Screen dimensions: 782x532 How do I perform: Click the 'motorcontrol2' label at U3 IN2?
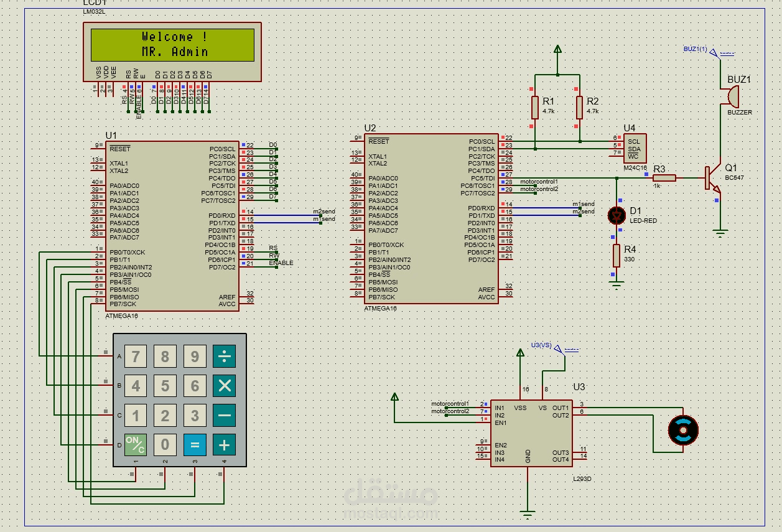click(450, 411)
